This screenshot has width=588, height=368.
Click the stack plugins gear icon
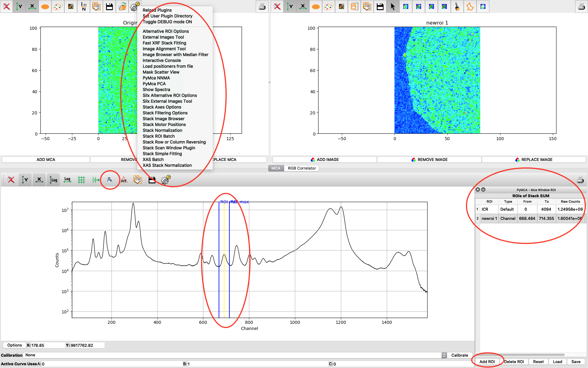[135, 6]
